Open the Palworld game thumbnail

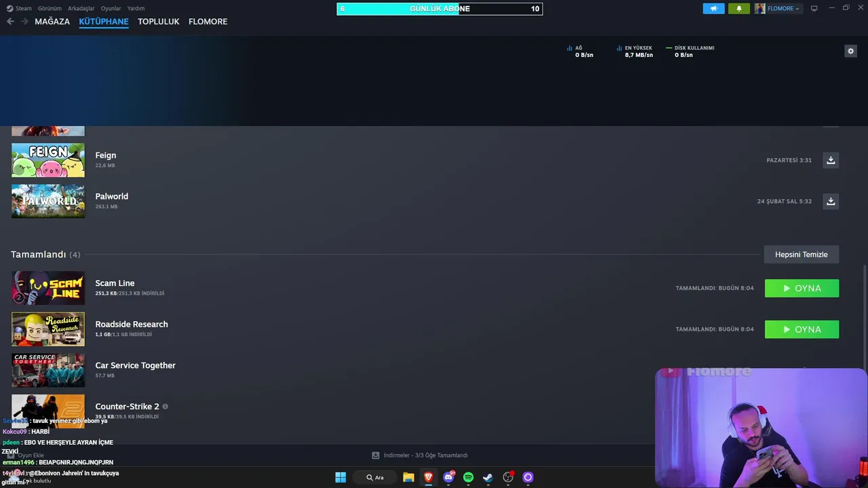tap(48, 201)
